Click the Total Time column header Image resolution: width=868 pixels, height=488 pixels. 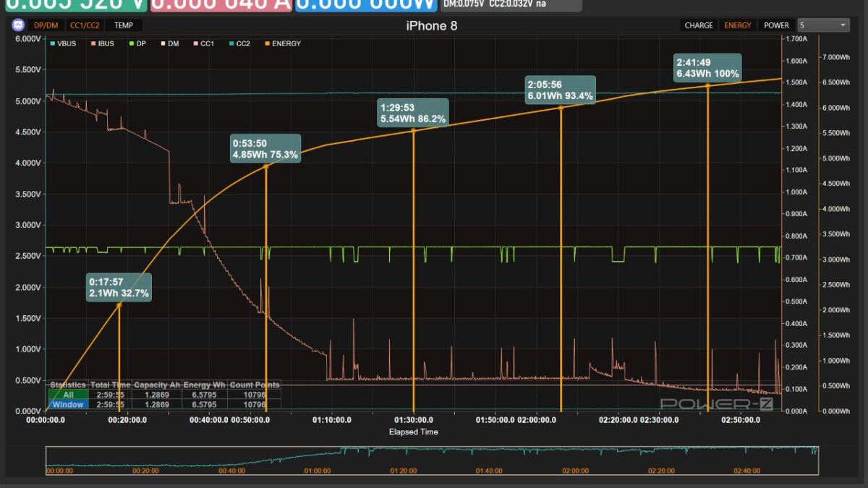coord(111,385)
